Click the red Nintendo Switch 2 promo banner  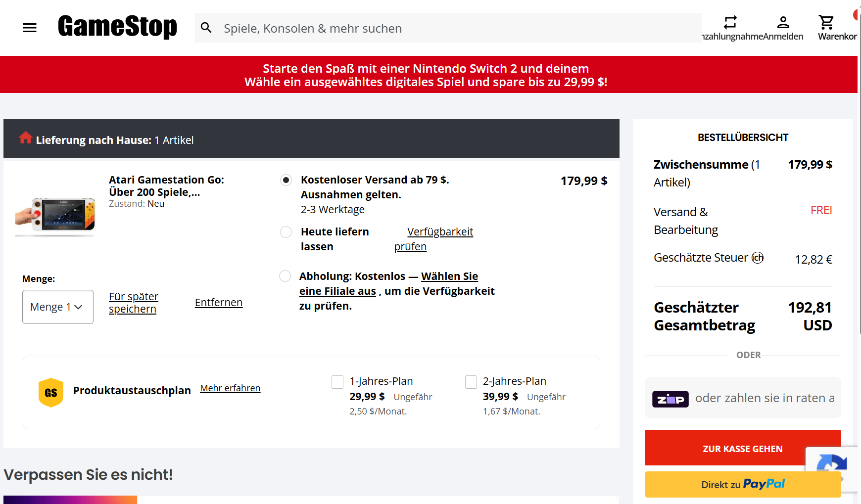pos(429,75)
